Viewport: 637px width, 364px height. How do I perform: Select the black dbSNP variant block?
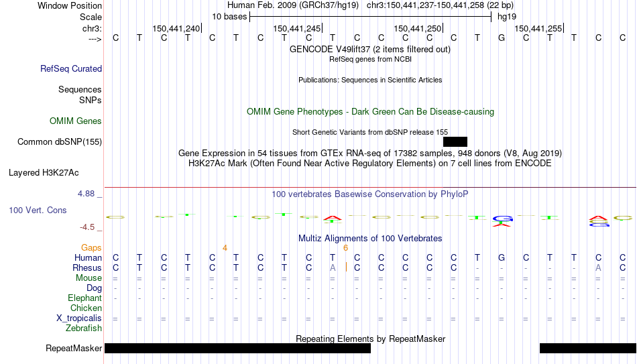click(455, 142)
